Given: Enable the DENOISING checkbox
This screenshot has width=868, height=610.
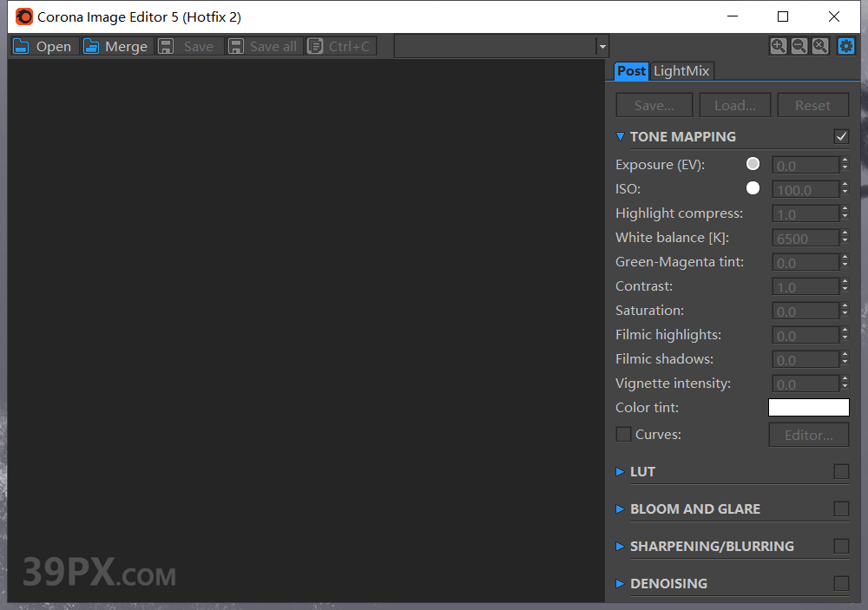Looking at the screenshot, I should 841,583.
